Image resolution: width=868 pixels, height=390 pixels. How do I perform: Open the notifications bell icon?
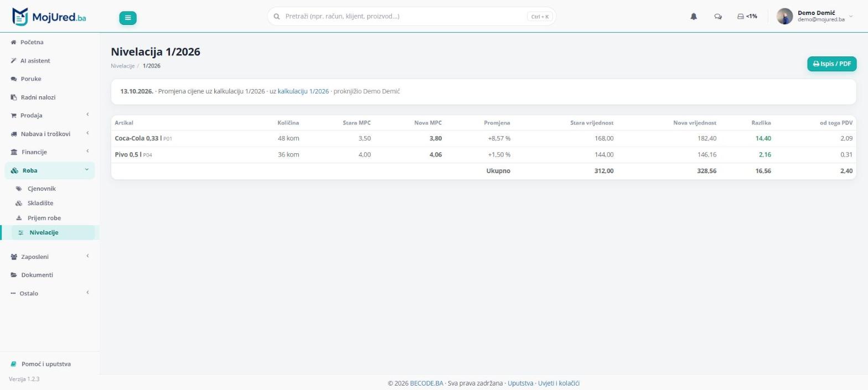coord(694,17)
